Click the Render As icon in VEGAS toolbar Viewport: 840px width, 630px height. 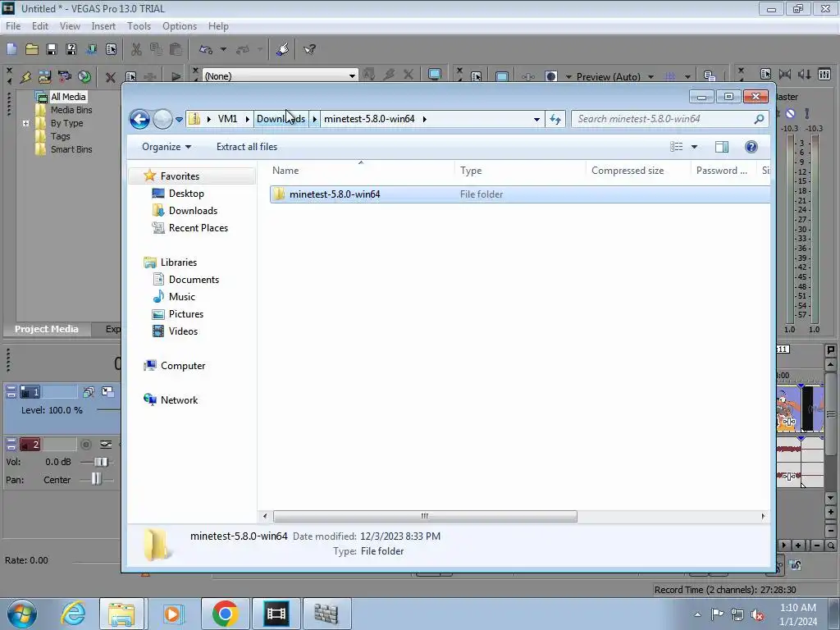point(91,49)
